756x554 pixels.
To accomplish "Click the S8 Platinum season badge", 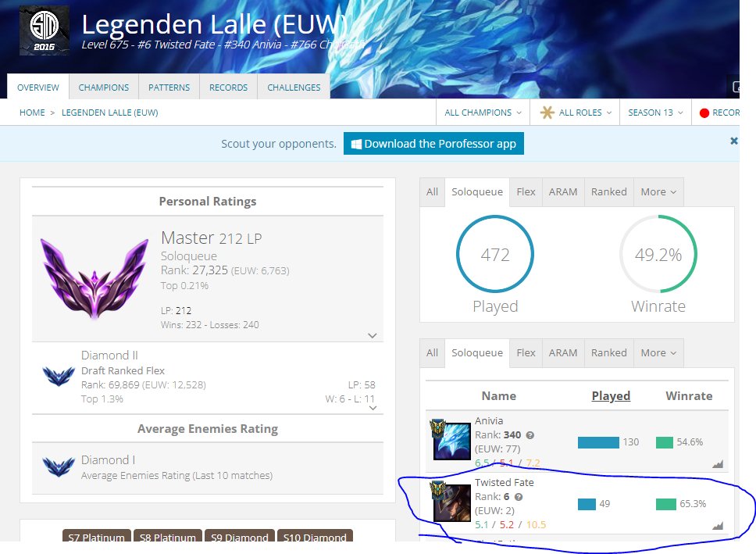I will 168,537.
